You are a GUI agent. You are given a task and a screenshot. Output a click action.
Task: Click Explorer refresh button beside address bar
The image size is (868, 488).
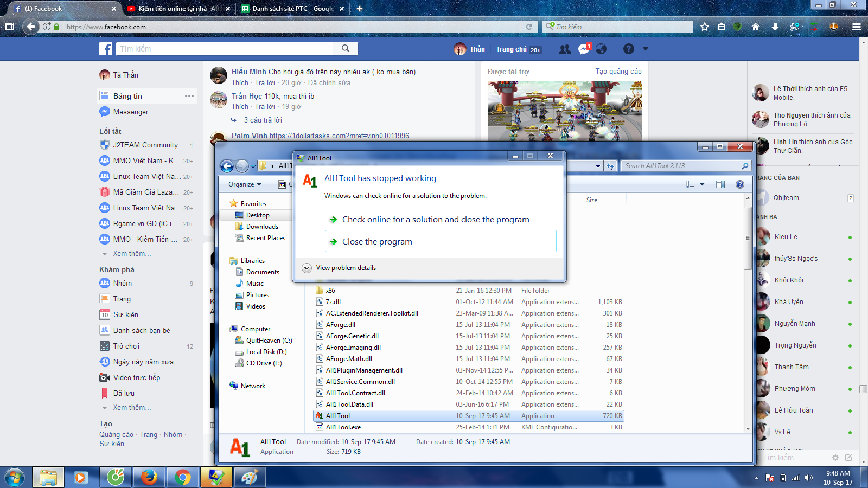(x=611, y=166)
